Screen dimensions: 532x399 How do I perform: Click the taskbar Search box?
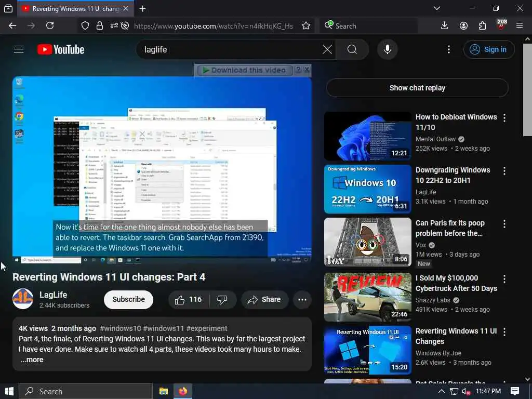pos(86,391)
